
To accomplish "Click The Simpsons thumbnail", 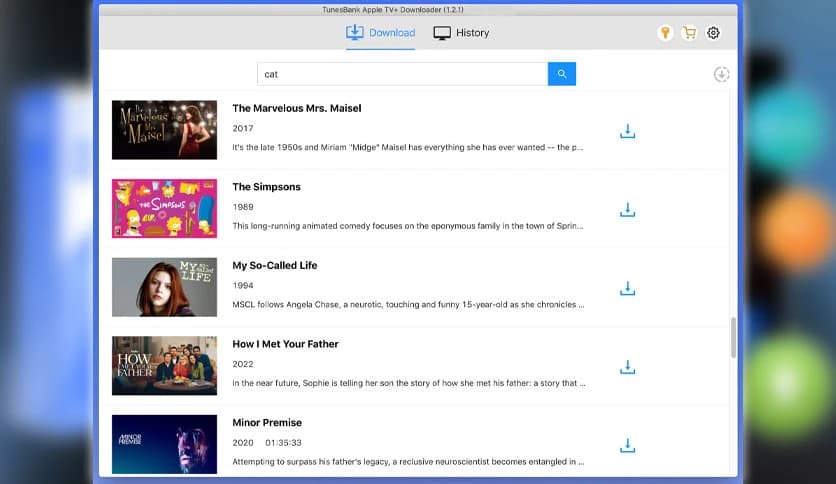I will coord(164,208).
